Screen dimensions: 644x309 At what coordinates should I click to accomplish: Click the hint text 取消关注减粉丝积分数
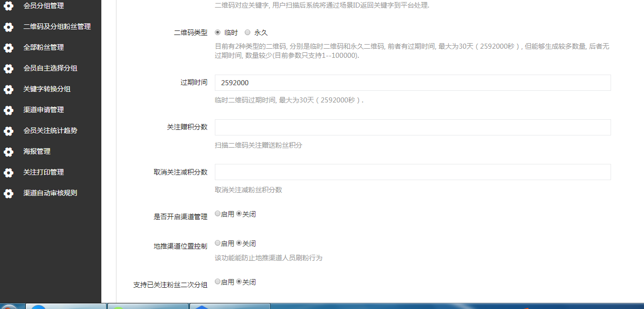248,190
